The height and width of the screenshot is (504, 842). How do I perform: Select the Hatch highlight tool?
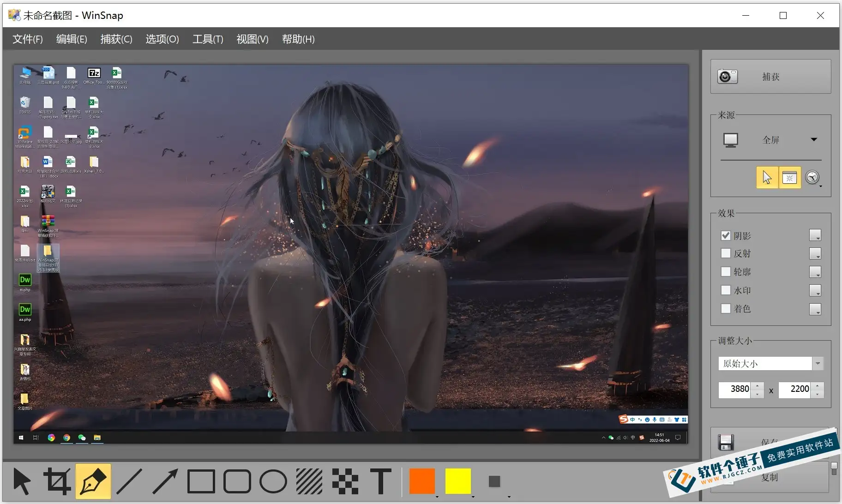309,481
